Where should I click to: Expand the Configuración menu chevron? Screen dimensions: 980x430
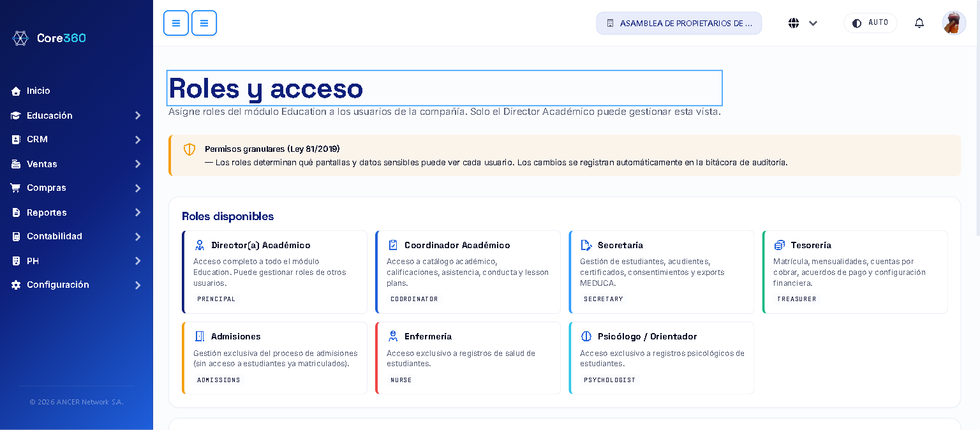pos(137,285)
